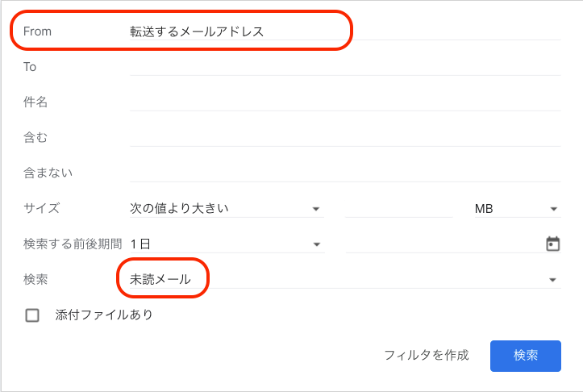Tick the 添付ファイルあり checkbox
The height and width of the screenshot is (392, 583).
pos(32,315)
